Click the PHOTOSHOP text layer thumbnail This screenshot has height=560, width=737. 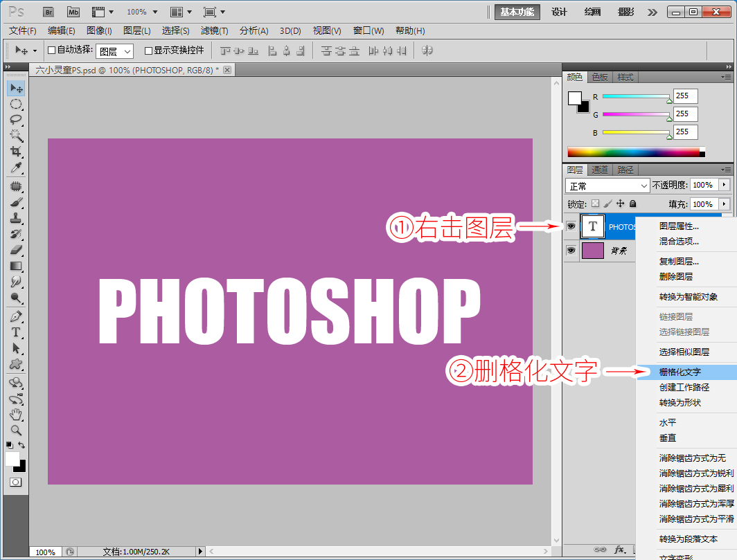592,226
